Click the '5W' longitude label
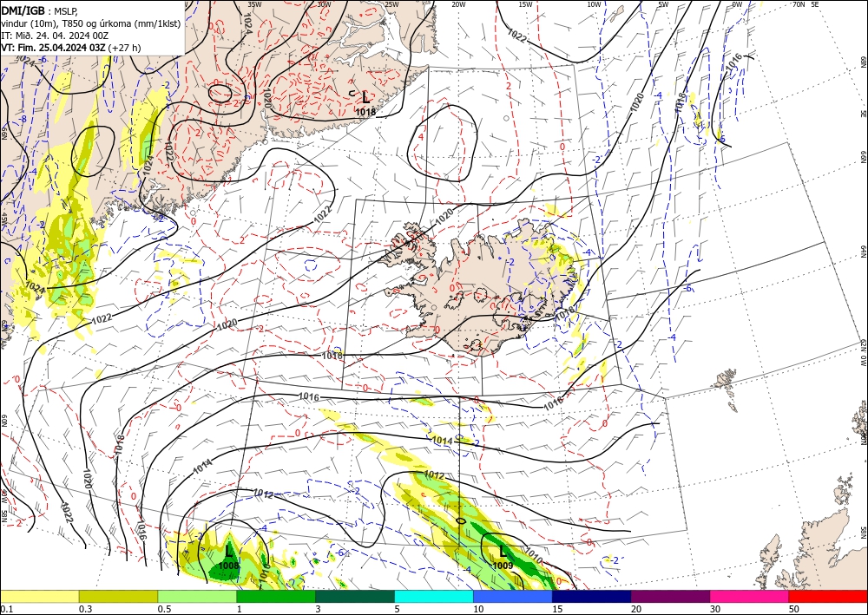The image size is (868, 615). tap(663, 4)
